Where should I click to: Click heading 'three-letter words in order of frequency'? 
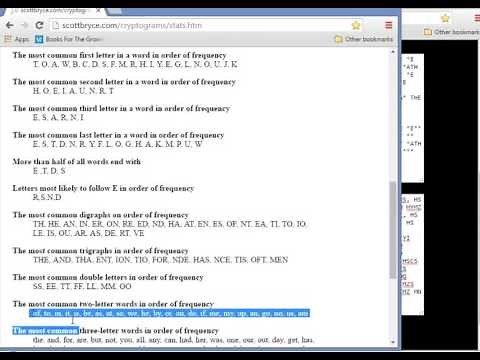(x=149, y=331)
